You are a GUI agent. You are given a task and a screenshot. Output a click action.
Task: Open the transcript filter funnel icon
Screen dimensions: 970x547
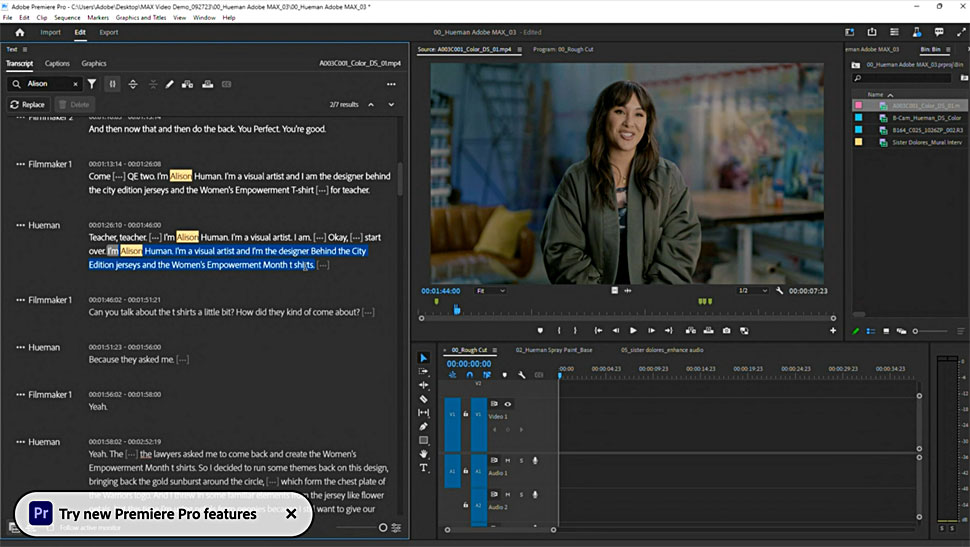click(x=92, y=84)
